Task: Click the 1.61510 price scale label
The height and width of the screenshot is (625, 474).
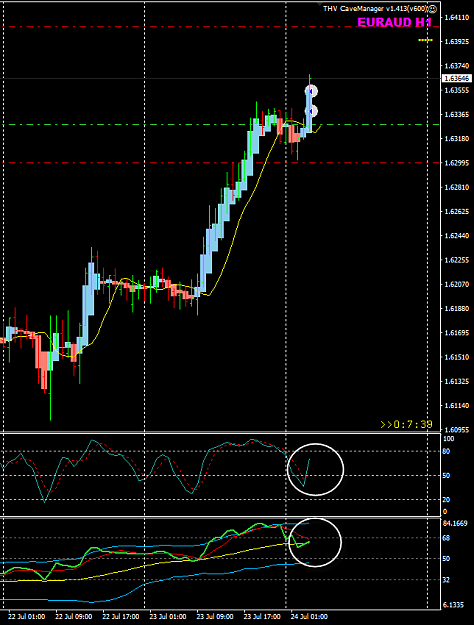Action: 457,357
